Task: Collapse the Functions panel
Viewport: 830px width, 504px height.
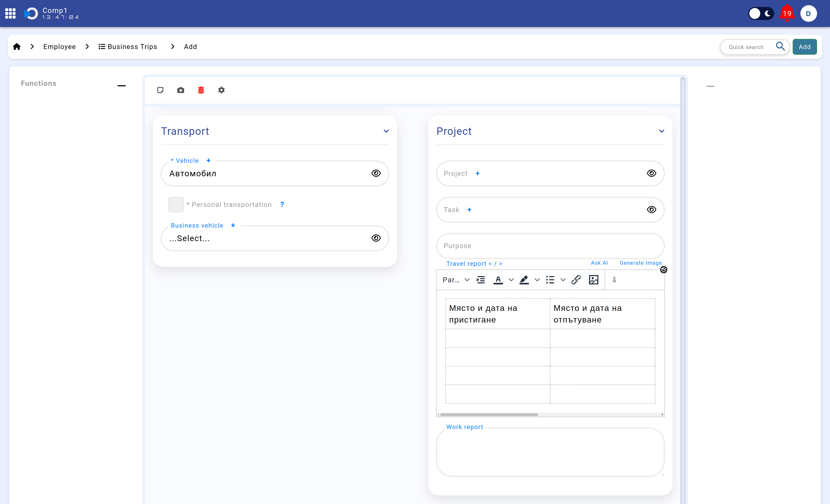Action: pos(122,86)
